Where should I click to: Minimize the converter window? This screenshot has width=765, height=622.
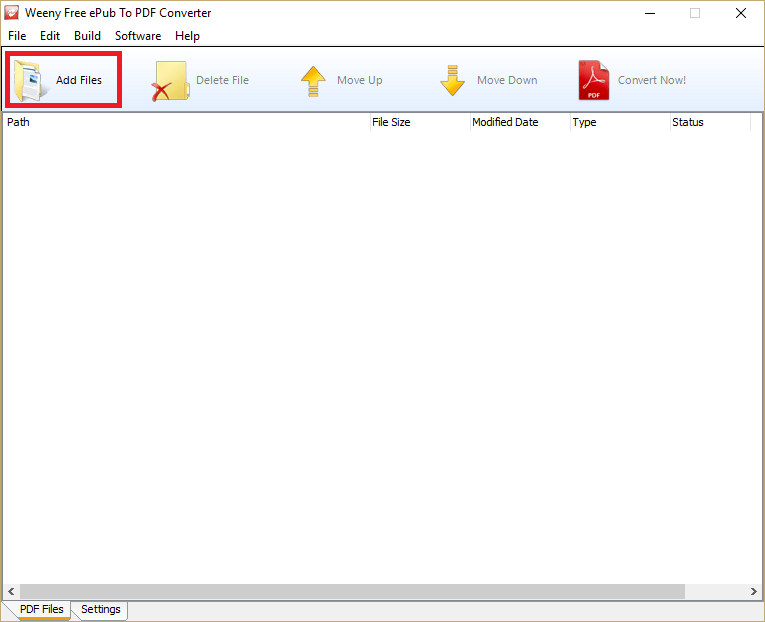tap(650, 13)
